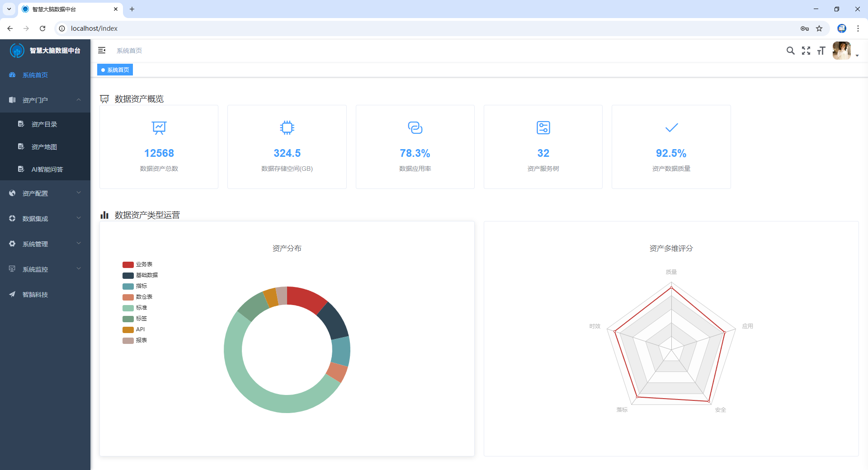Open the font size setting icon
Screen dimensions: 868x470
[x=821, y=51]
